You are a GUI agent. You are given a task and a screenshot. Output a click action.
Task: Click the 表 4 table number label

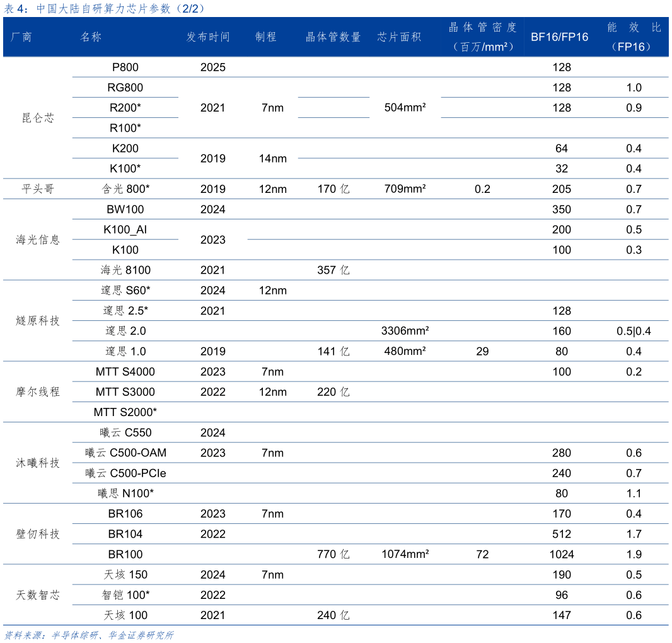[x=14, y=9]
